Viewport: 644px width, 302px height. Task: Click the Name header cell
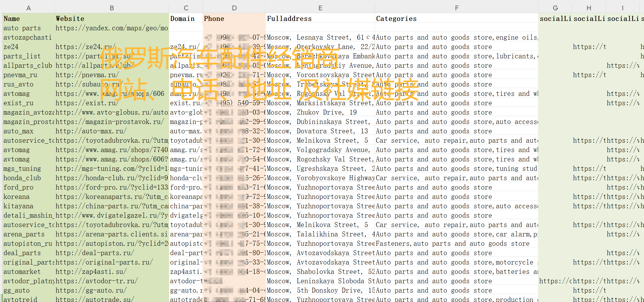pyautogui.click(x=12, y=19)
